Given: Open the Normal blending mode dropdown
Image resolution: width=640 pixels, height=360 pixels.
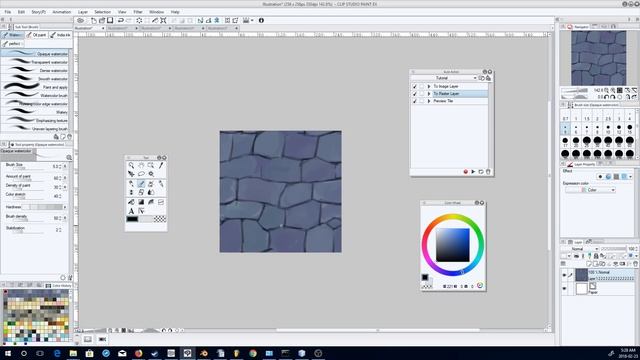Looking at the screenshot, I should 580,249.
